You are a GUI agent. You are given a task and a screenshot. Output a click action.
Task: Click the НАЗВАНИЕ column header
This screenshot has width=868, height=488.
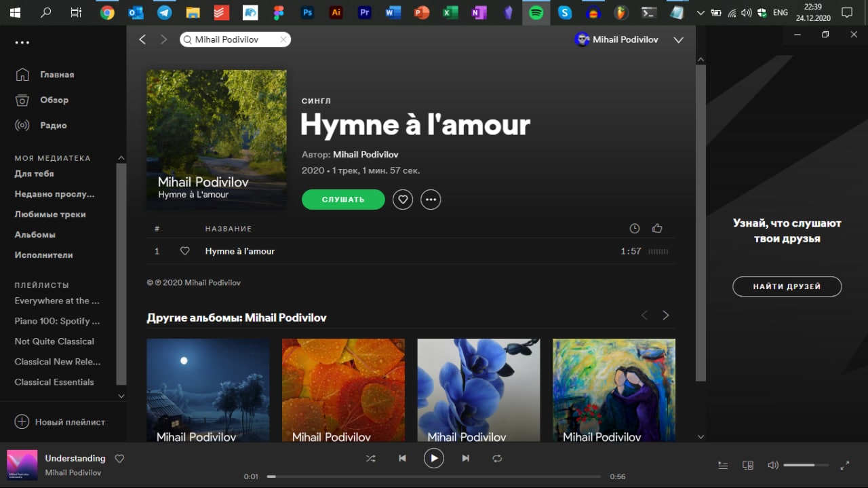pyautogui.click(x=229, y=229)
